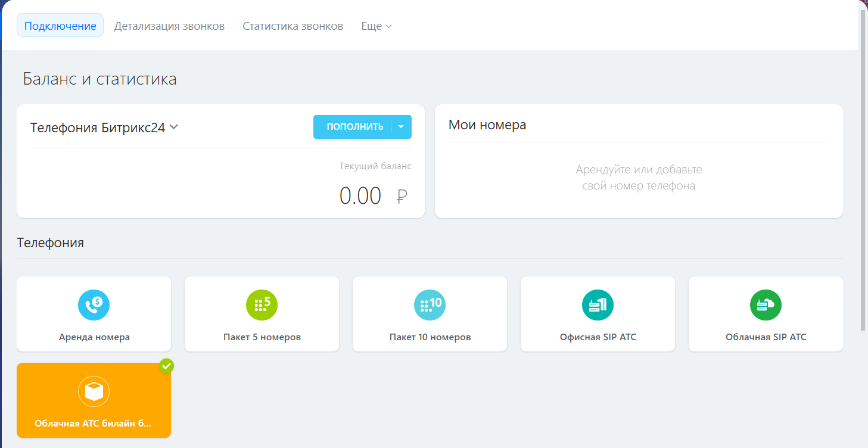The image size is (868, 448).
Task: Click the Аренда номера label
Action: (x=94, y=337)
